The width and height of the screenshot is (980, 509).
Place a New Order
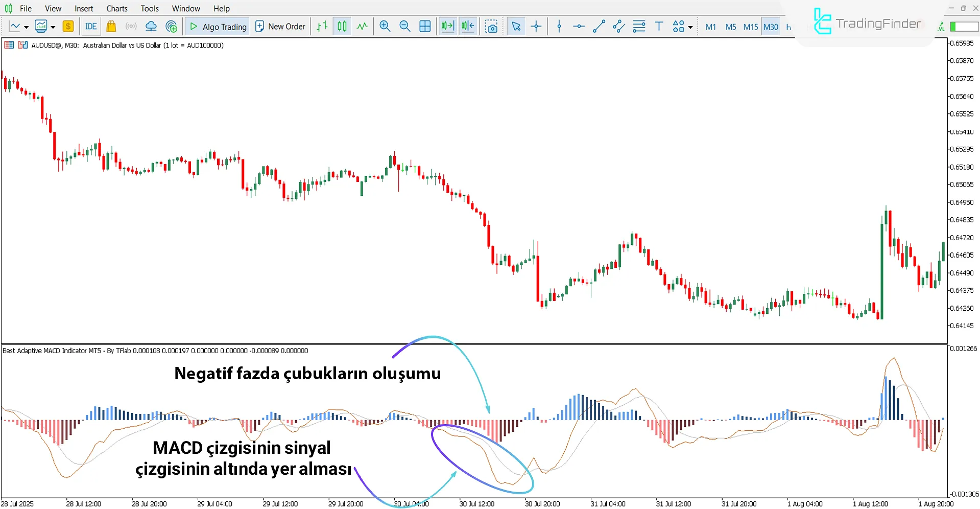pyautogui.click(x=280, y=26)
